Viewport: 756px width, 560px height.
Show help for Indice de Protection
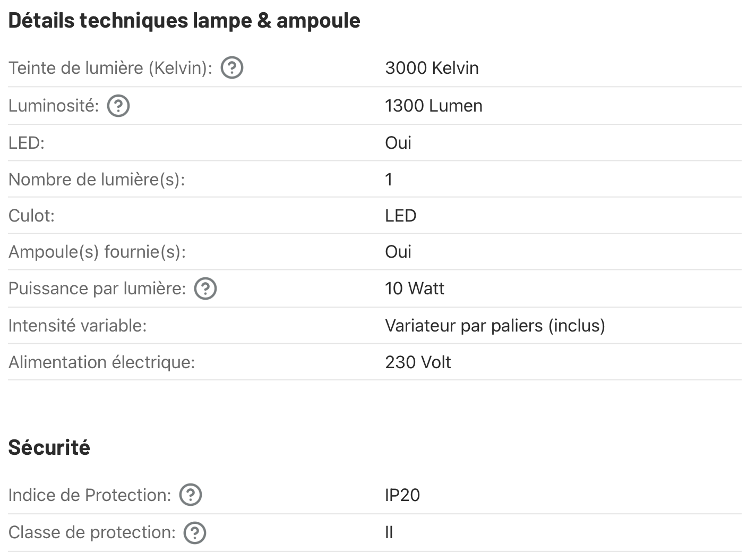(x=191, y=495)
